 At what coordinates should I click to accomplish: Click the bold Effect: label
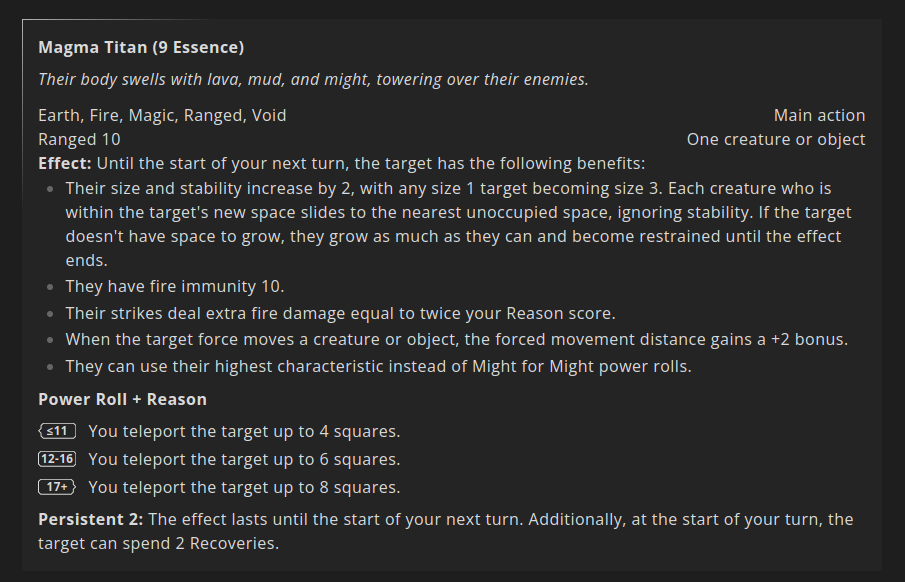66,163
